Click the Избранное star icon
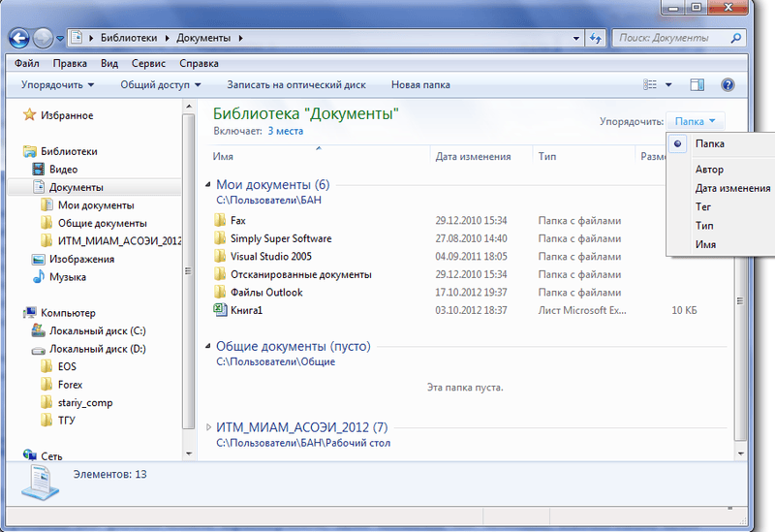This screenshot has height=532, width=775. click(28, 115)
